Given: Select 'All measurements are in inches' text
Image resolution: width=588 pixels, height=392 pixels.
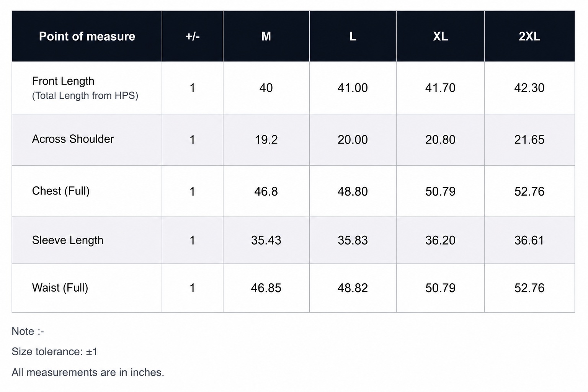Looking at the screenshot, I should coord(88,372).
